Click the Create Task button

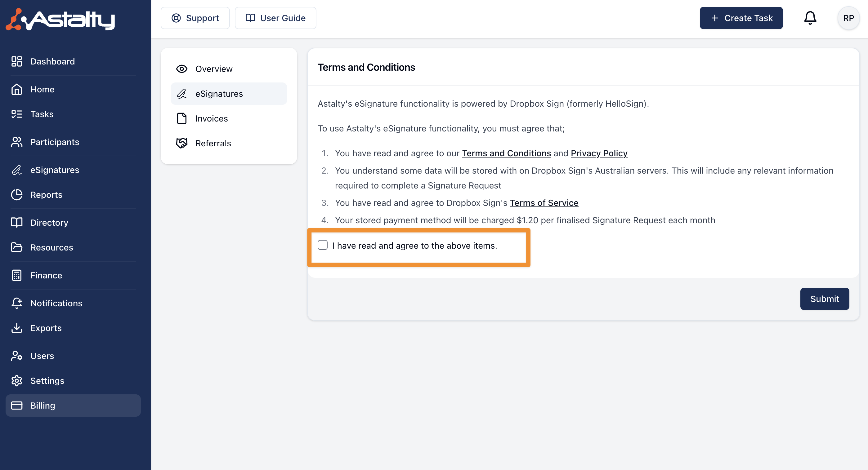tap(741, 18)
